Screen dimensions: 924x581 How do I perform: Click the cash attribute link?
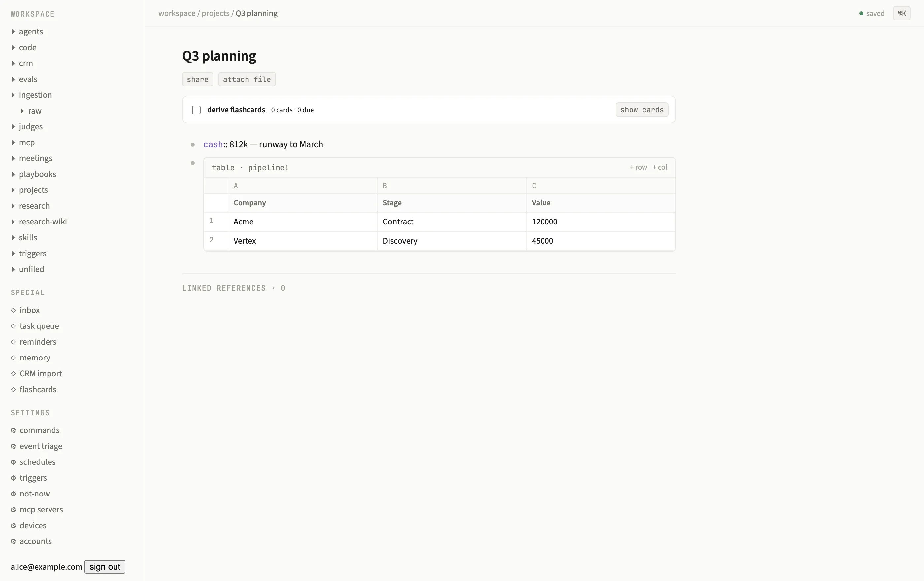tap(213, 144)
